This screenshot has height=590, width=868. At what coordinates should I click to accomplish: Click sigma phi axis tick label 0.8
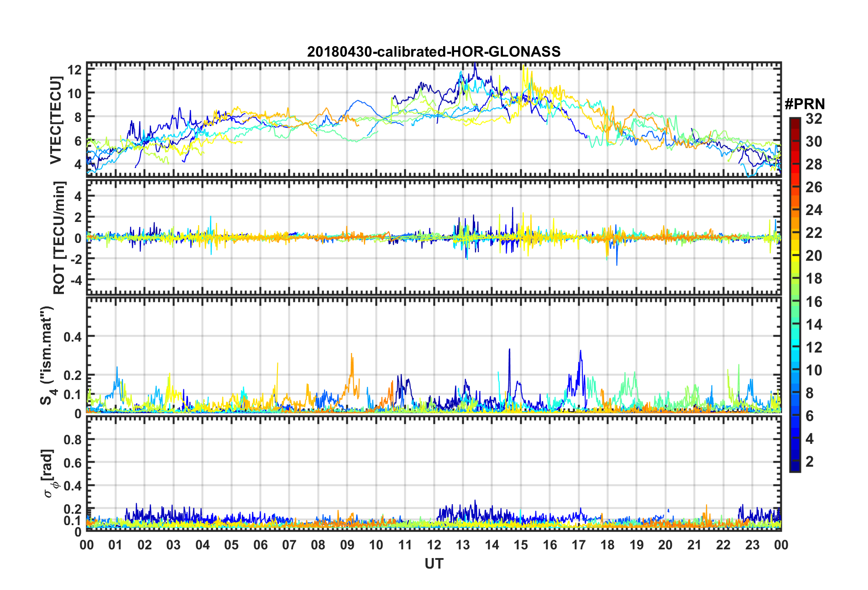(73, 440)
